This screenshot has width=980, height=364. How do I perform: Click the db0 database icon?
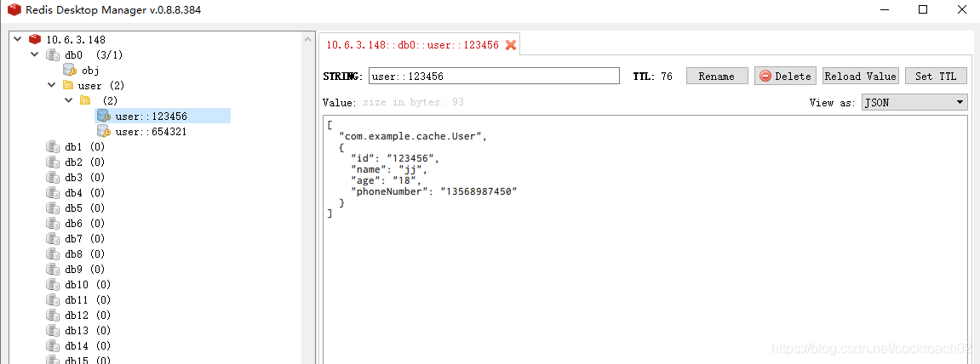(53, 55)
